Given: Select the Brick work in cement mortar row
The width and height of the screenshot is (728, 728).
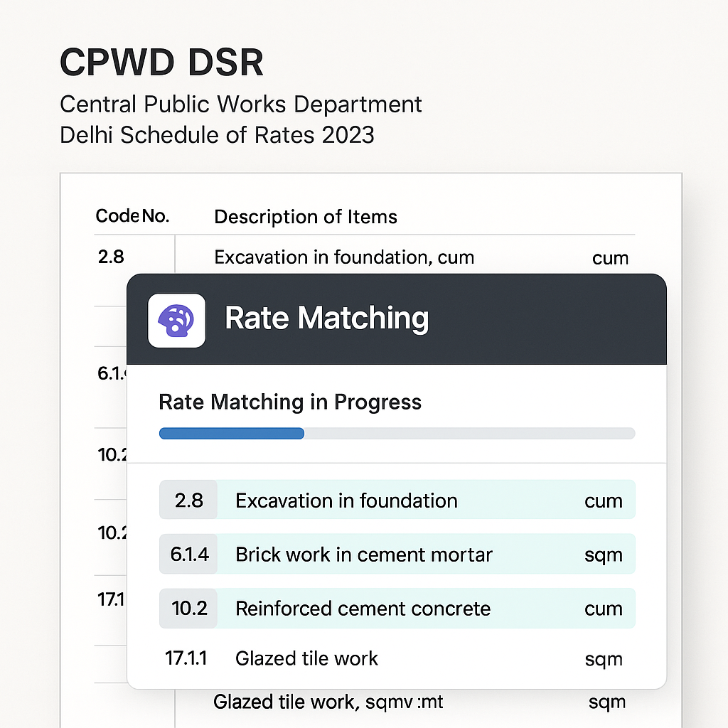Looking at the screenshot, I should click(x=397, y=554).
